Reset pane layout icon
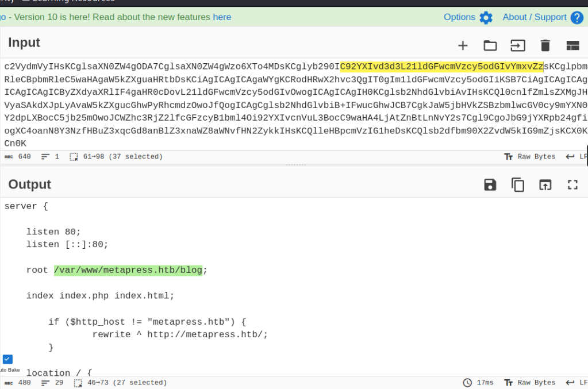588x389 pixels. point(572,46)
